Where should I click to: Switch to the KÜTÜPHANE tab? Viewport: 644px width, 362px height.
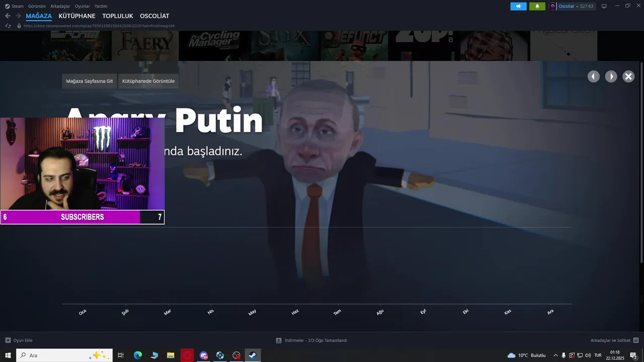click(77, 16)
